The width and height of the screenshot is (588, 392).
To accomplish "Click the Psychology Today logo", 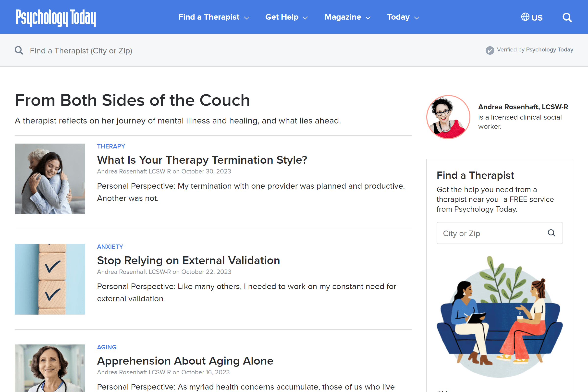I will pos(56,17).
